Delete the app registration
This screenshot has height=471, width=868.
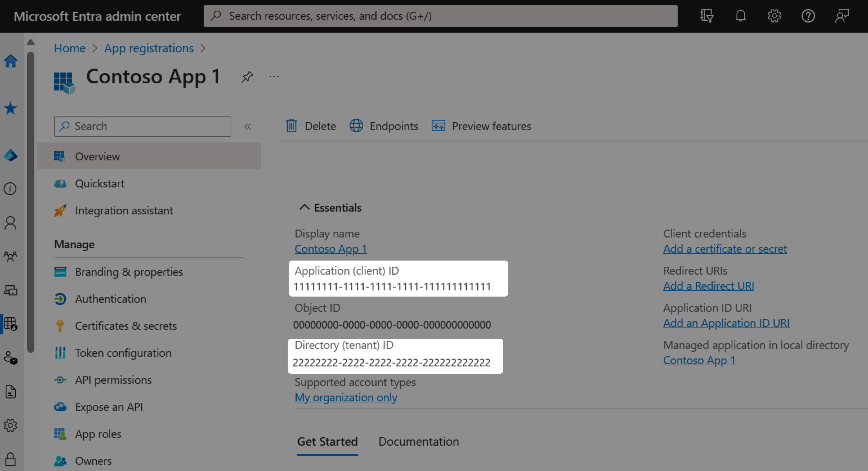pos(311,126)
